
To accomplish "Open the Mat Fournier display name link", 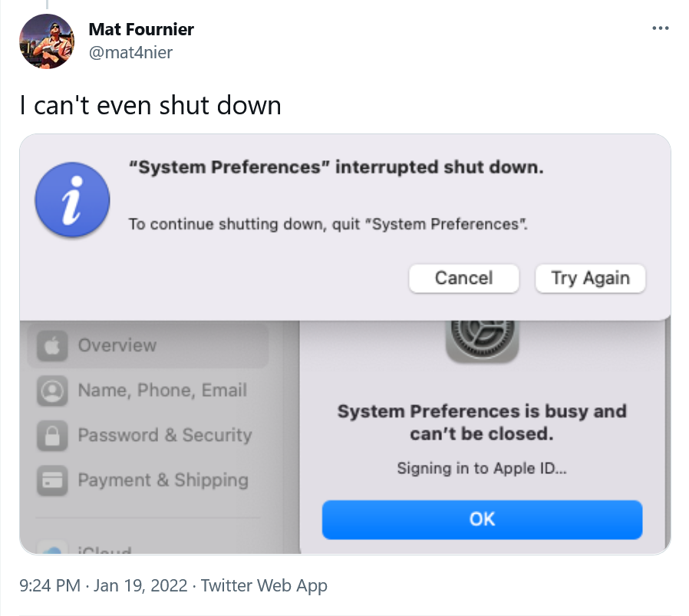I will point(141,29).
